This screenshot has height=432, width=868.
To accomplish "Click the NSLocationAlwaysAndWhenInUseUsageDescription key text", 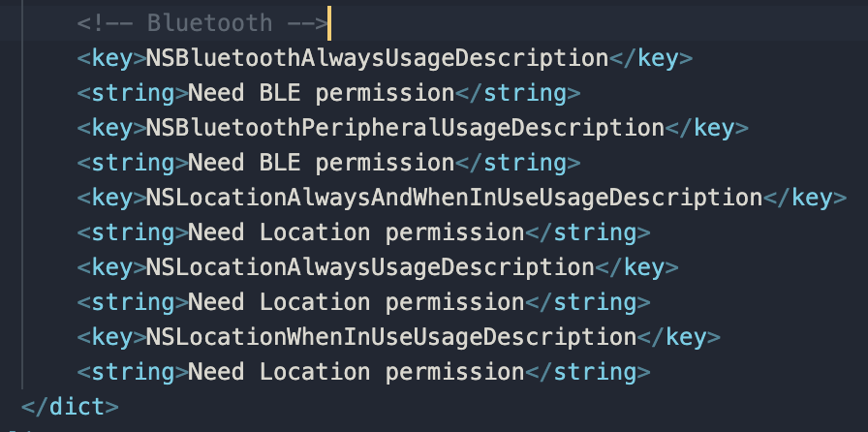I will [454, 198].
